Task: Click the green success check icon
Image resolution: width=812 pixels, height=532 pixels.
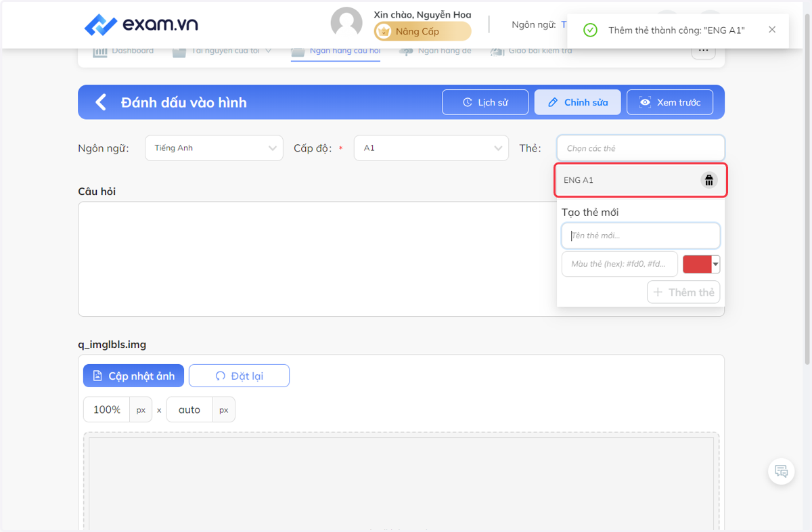Action: (x=591, y=30)
